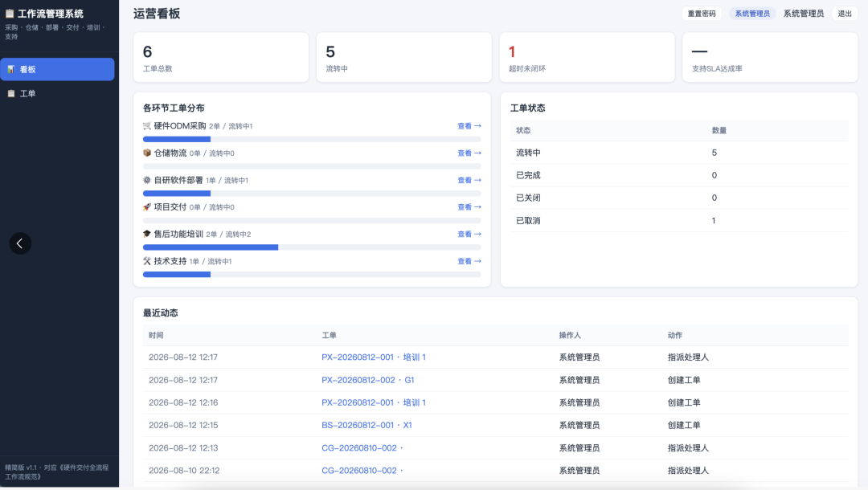The image size is (868, 490).
Task: Click the box icon beside 仓储物流
Action: click(147, 153)
